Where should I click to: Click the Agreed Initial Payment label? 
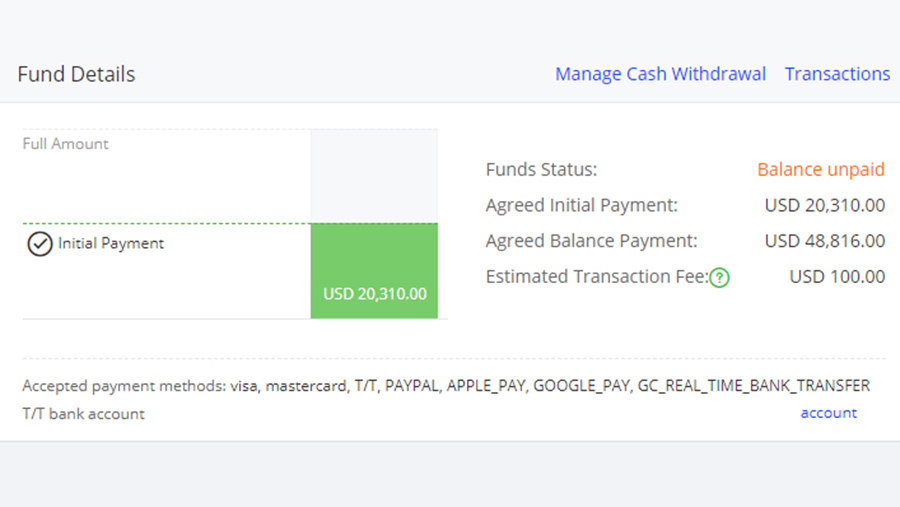(x=581, y=206)
